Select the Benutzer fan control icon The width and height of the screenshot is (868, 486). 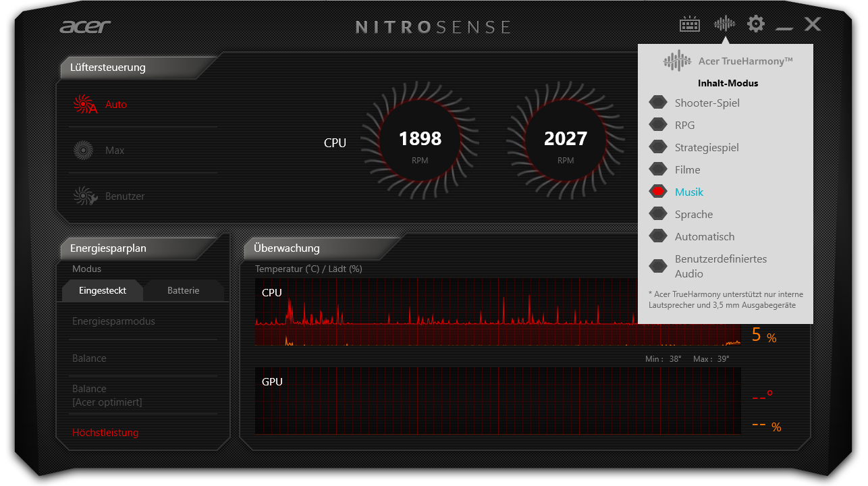tap(84, 196)
